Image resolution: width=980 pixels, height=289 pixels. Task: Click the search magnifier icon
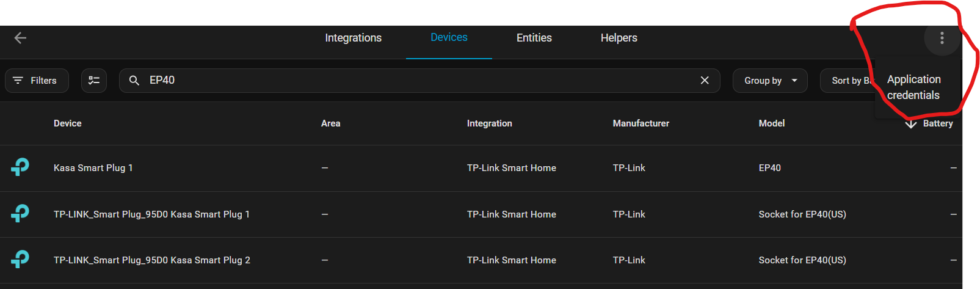134,80
